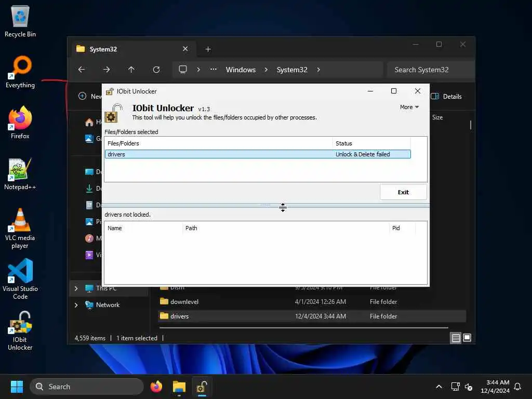Sort files by the Size column
This screenshot has height=399, width=532.
[437, 117]
